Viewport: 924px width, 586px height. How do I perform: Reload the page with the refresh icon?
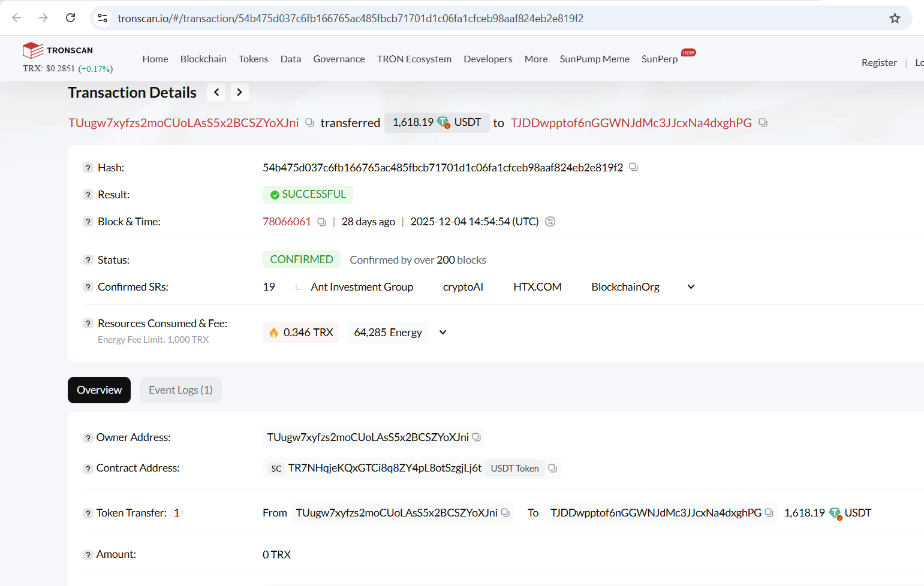tap(70, 18)
